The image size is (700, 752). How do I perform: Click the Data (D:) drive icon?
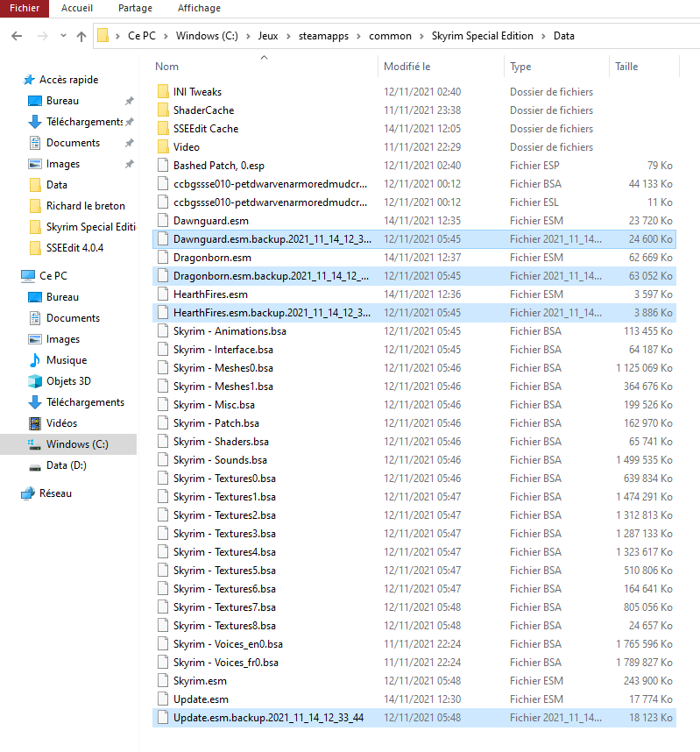(x=35, y=466)
